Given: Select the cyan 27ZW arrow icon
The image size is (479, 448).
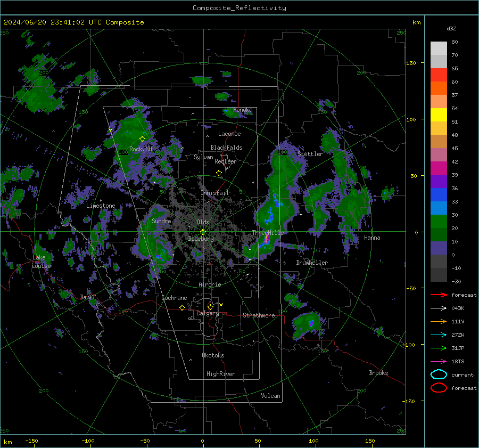Looking at the screenshot, I should coord(439,335).
